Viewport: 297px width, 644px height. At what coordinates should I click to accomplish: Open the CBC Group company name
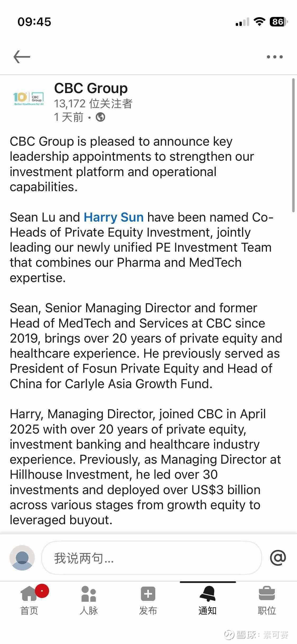[x=91, y=88]
